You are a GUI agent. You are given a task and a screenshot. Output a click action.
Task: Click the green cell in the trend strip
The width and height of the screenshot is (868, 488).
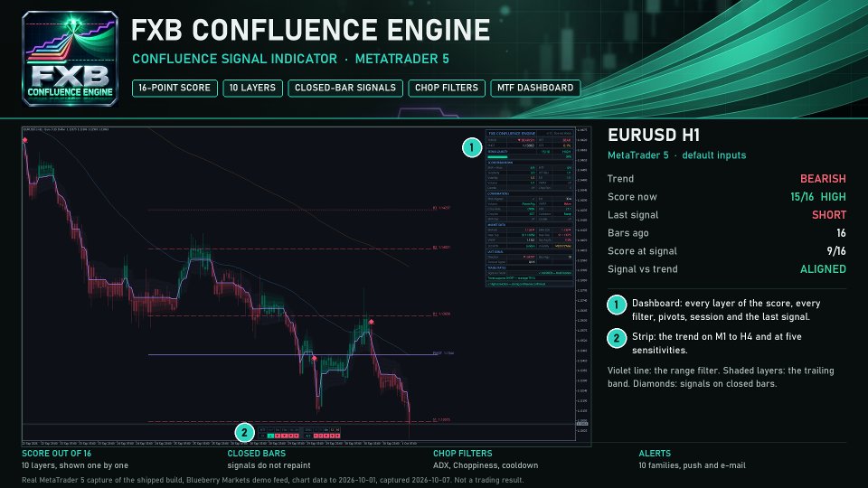(x=270, y=436)
